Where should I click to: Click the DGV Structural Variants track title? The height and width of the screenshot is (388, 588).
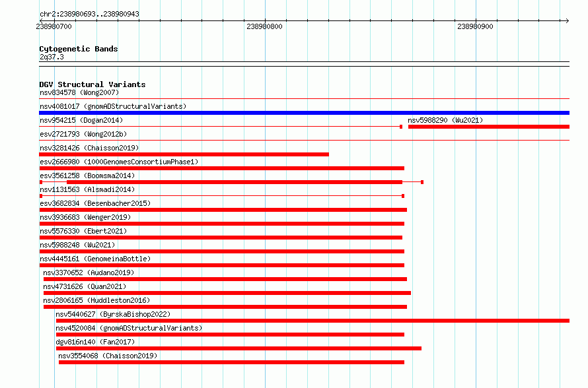click(92, 84)
